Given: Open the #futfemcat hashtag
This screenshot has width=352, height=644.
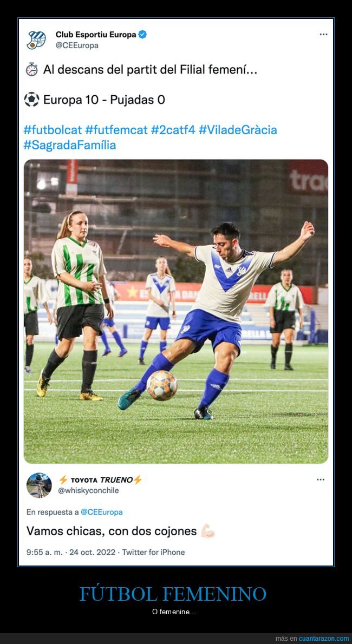Looking at the screenshot, I should pyautogui.click(x=116, y=130).
